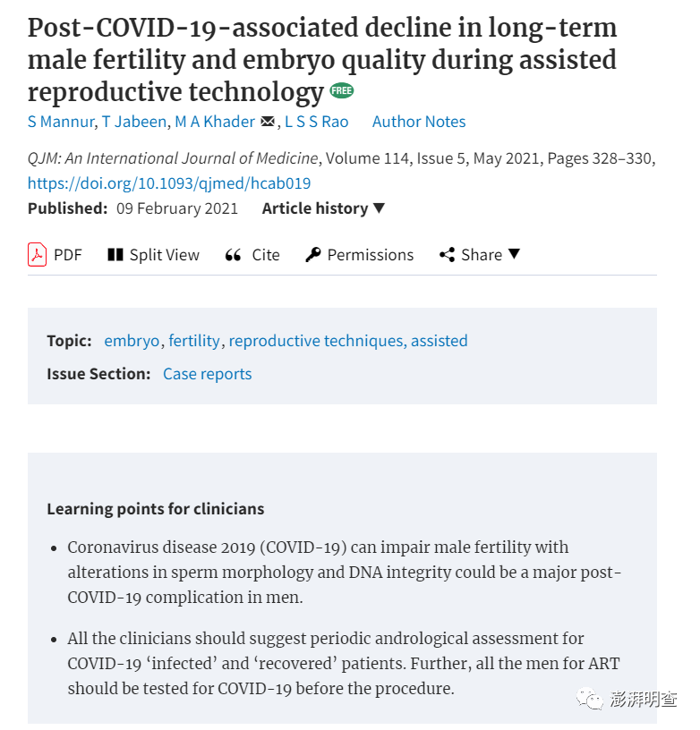Click author T Jabeen's name

point(134,122)
